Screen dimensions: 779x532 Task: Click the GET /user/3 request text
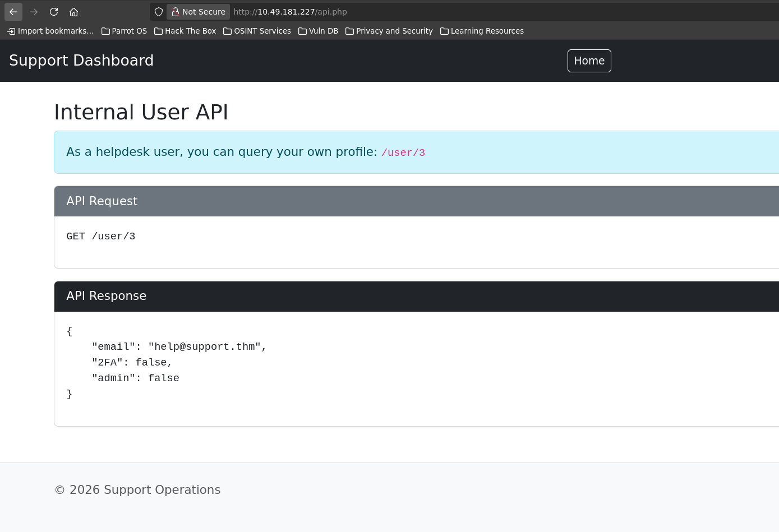[101, 237]
